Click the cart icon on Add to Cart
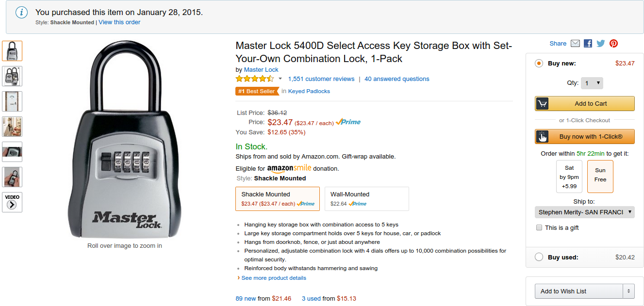This screenshot has width=644, height=306. [x=542, y=103]
